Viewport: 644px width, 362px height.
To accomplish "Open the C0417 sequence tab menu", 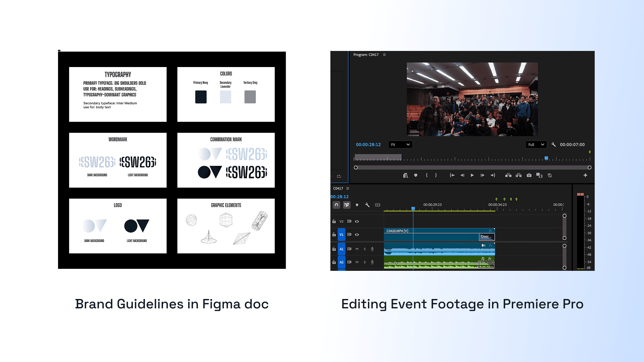I will pyautogui.click(x=348, y=188).
